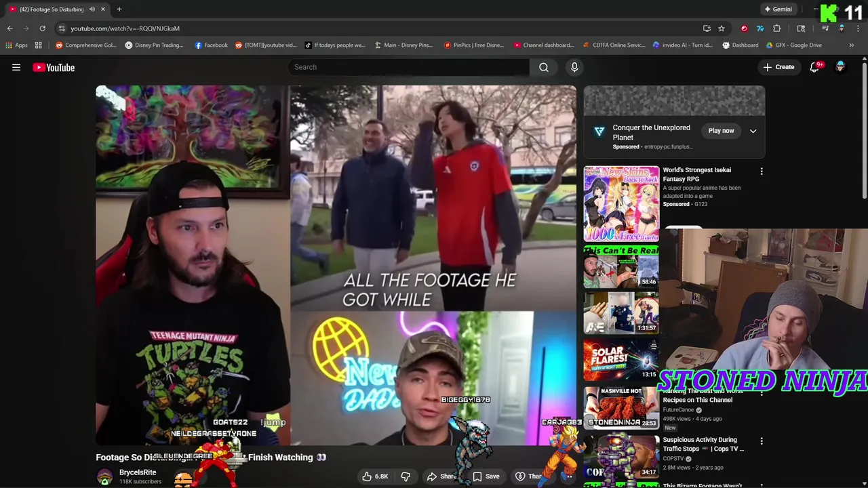This screenshot has width=868, height=488.
Task: Open the Apps bookmarks shortcut
Action: pos(16,45)
